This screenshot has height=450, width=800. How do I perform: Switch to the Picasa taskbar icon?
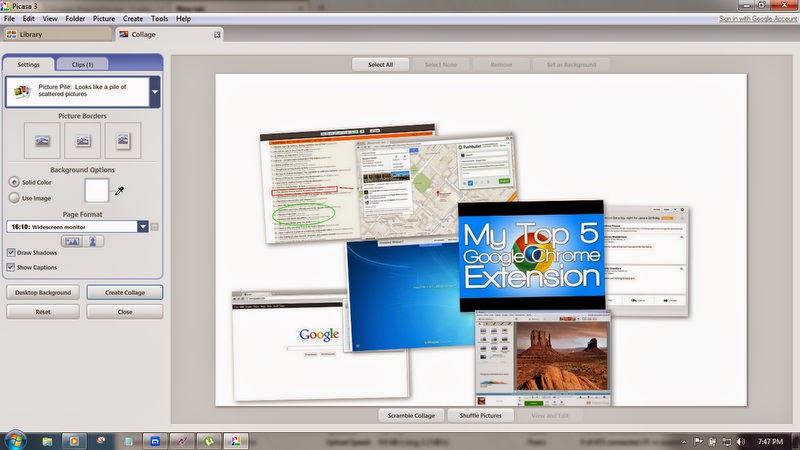coord(236,441)
